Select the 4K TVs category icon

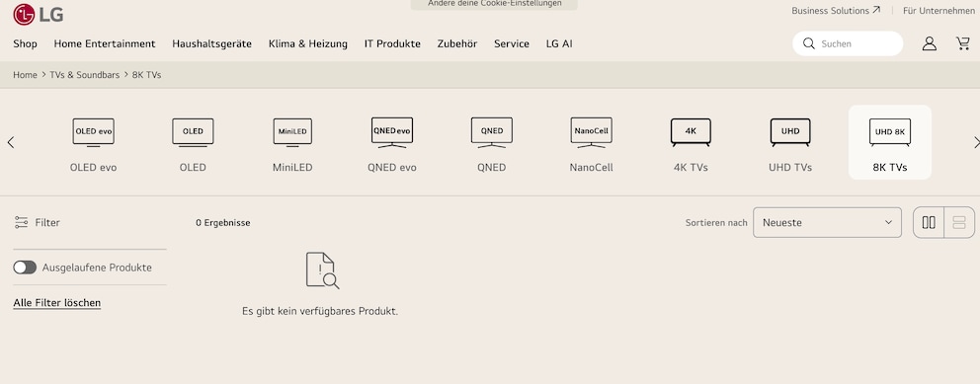(691, 132)
